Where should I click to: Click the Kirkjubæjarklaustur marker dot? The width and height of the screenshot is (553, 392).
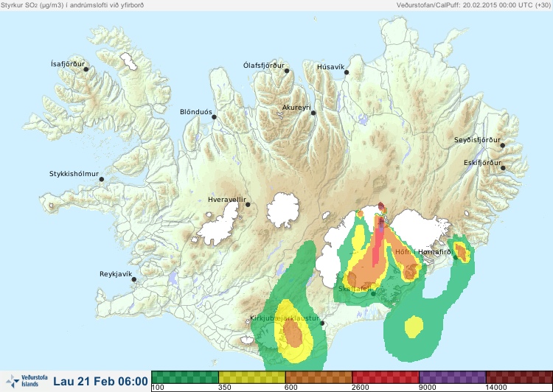coord(321,323)
